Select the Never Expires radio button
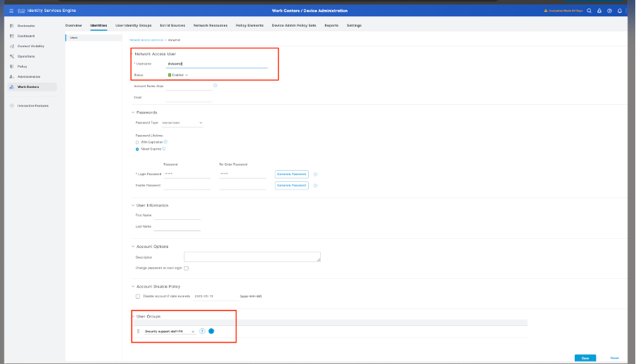The width and height of the screenshot is (636, 364). (x=137, y=149)
